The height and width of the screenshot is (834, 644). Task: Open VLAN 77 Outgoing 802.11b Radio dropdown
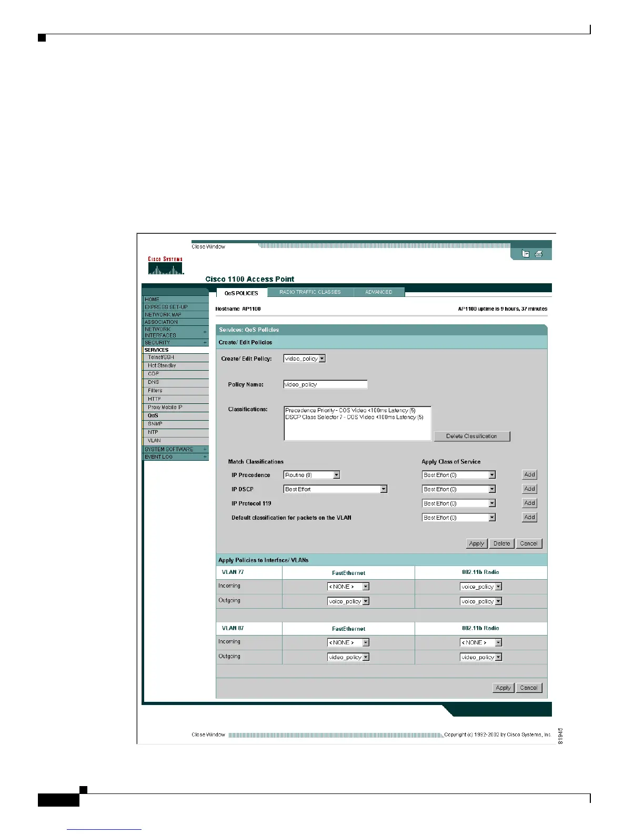coord(481,601)
